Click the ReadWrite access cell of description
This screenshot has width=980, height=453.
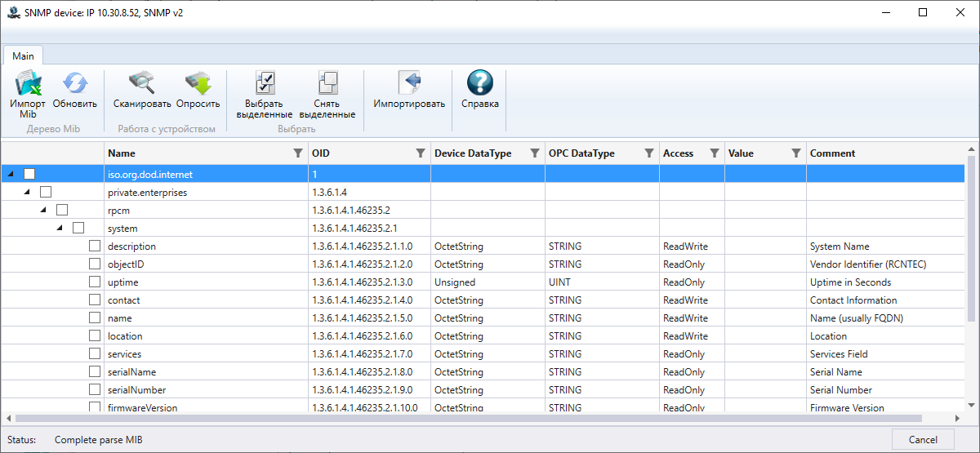pyautogui.click(x=685, y=246)
